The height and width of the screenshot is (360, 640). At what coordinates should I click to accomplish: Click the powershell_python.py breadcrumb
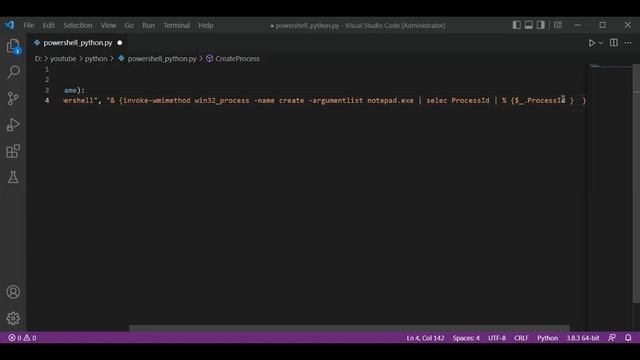tap(162, 59)
